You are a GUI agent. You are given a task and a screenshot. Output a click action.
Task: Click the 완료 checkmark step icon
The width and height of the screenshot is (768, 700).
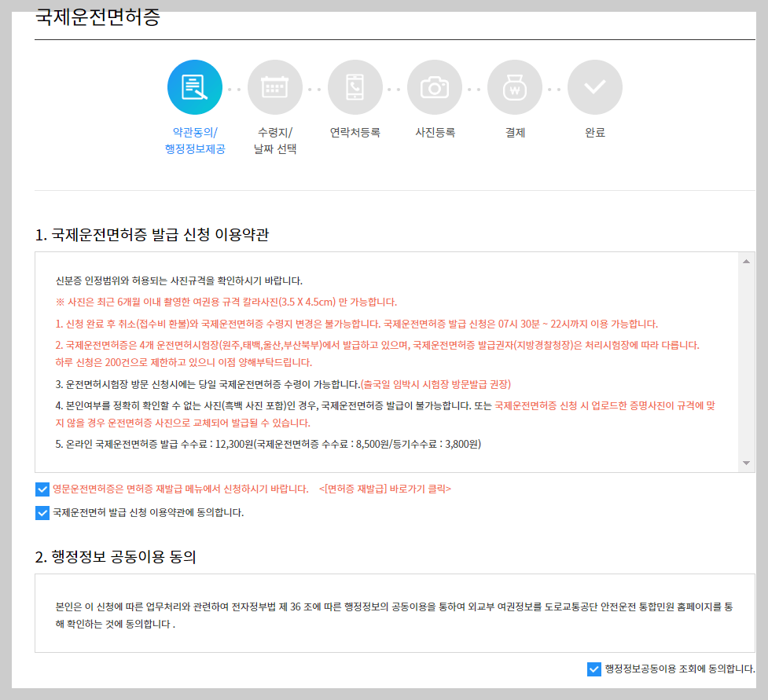(x=595, y=87)
